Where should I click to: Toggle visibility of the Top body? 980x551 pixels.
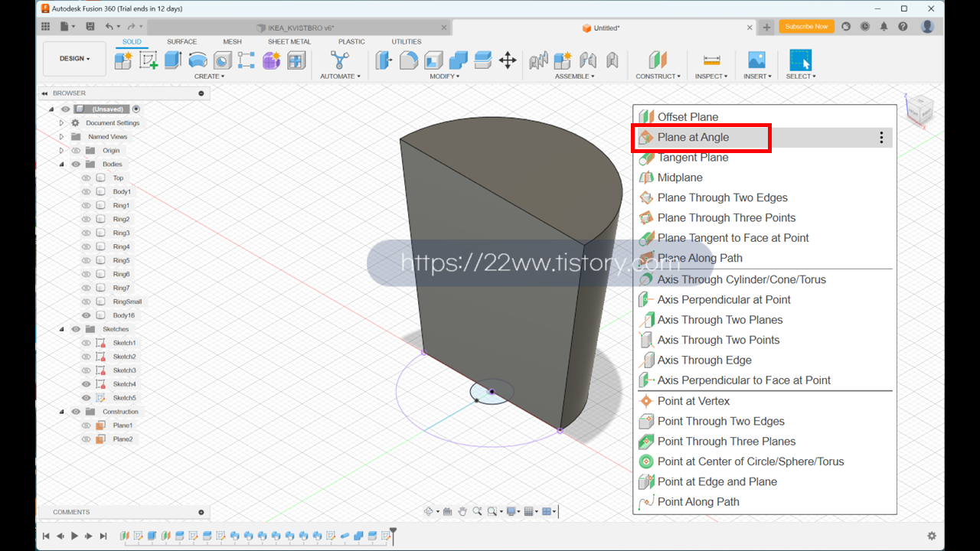(87, 178)
